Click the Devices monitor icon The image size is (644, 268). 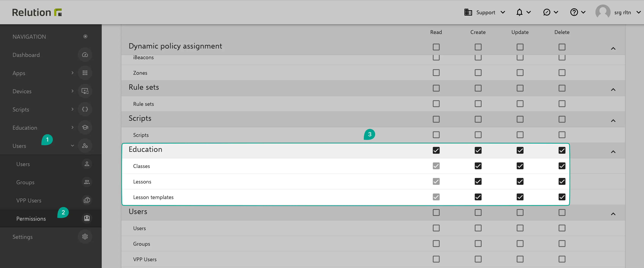tap(85, 91)
